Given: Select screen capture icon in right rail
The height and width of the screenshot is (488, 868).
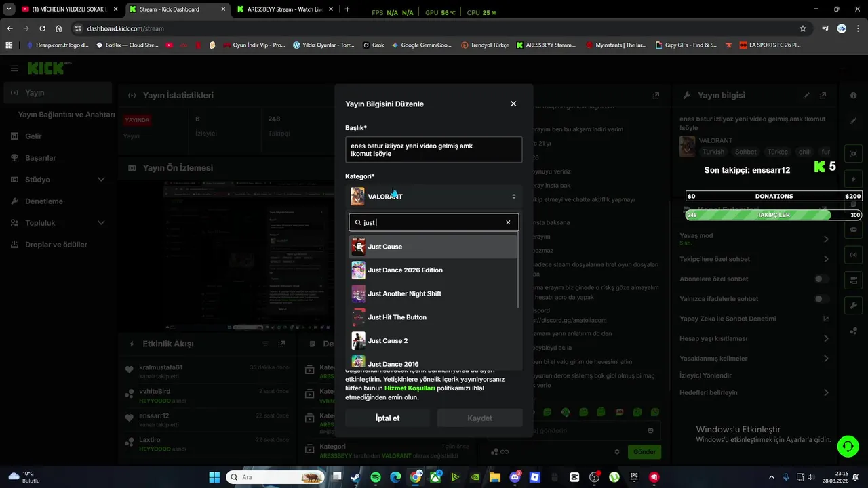Looking at the screenshot, I should (853, 154).
